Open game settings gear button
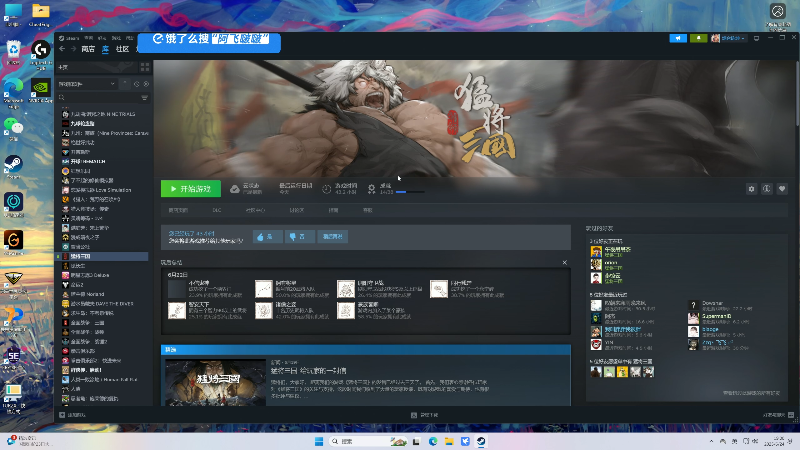The height and width of the screenshot is (450, 800). [x=752, y=189]
